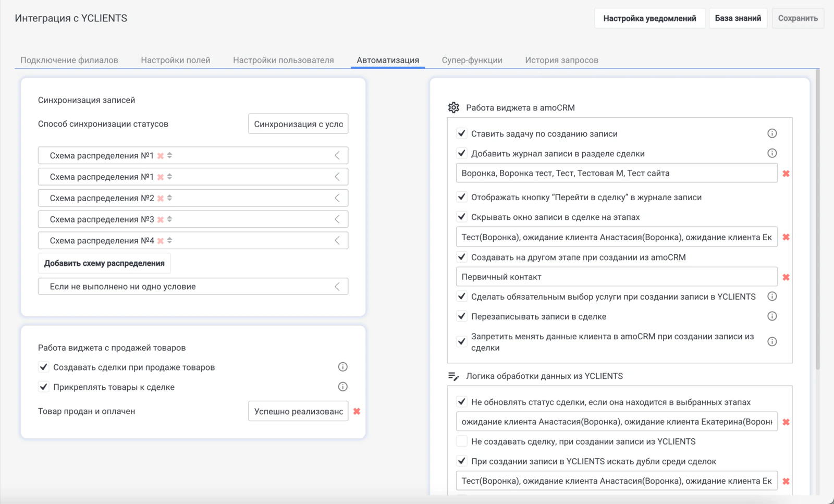Click the gear icon near Работа виджета в amoCRM

click(453, 107)
